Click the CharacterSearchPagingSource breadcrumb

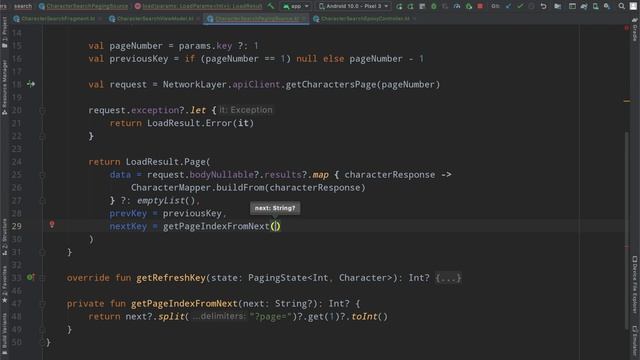(83, 6)
